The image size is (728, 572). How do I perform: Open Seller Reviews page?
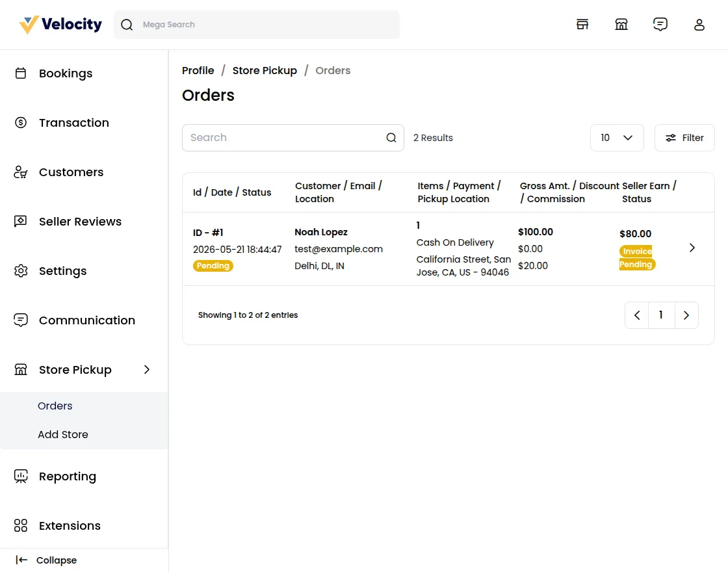(x=80, y=222)
